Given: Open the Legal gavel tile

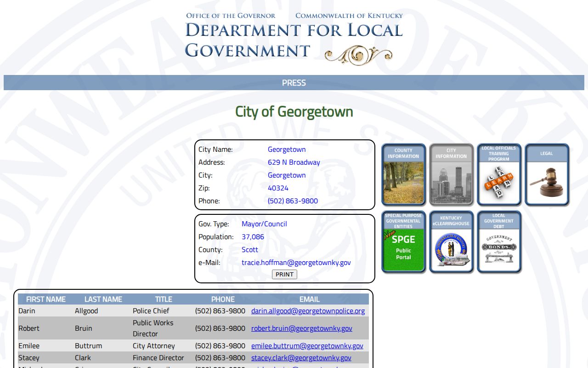Looking at the screenshot, I should (547, 174).
